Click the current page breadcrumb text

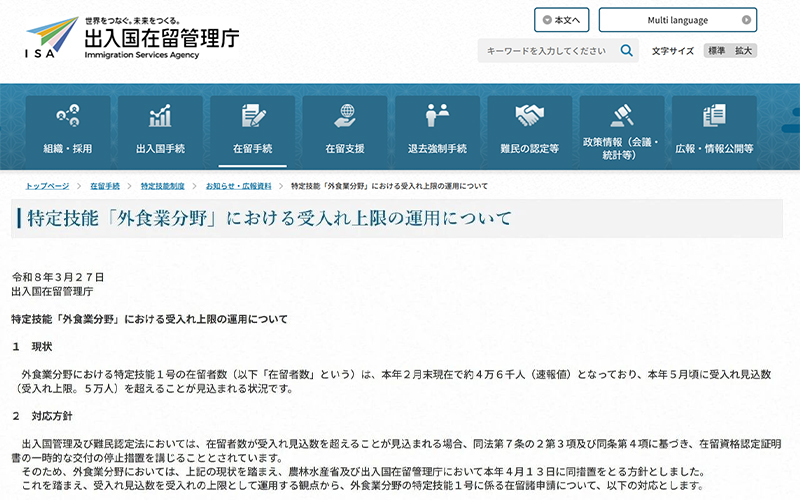pos(389,186)
